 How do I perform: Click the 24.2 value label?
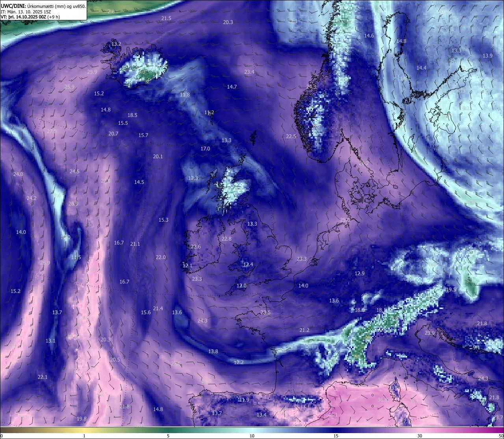click(x=31, y=198)
